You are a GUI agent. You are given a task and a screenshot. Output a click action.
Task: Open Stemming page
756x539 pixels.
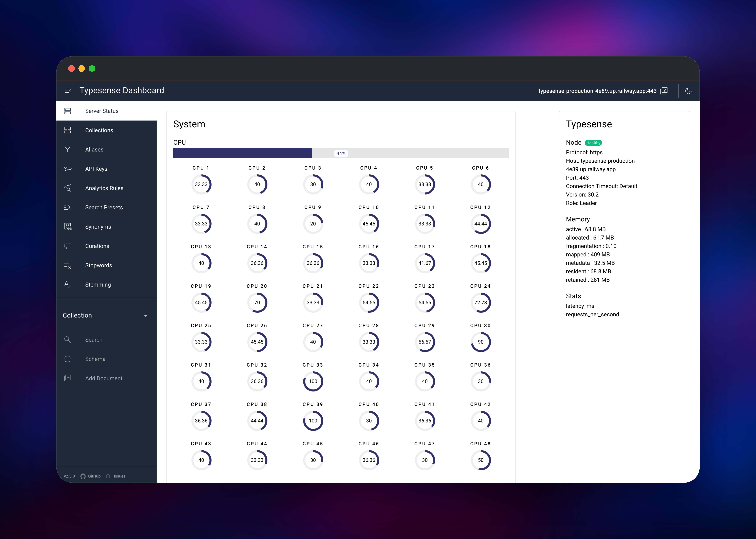pyautogui.click(x=107, y=284)
